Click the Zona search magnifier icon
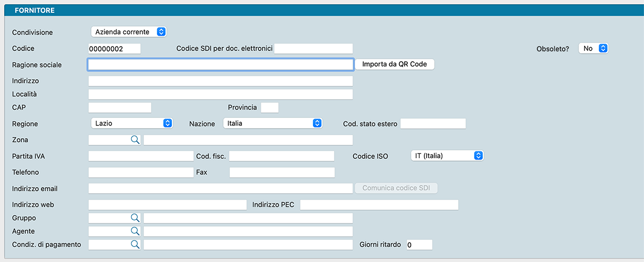The image size is (644, 262). pyautogui.click(x=135, y=140)
